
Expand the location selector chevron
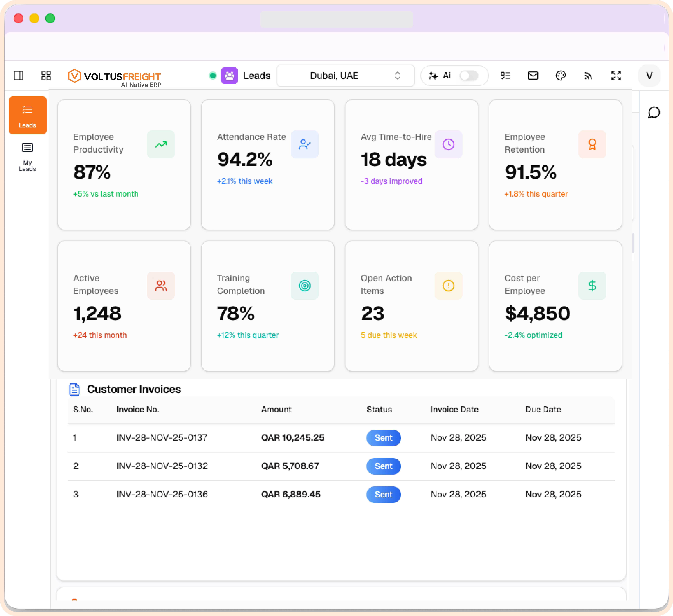397,76
